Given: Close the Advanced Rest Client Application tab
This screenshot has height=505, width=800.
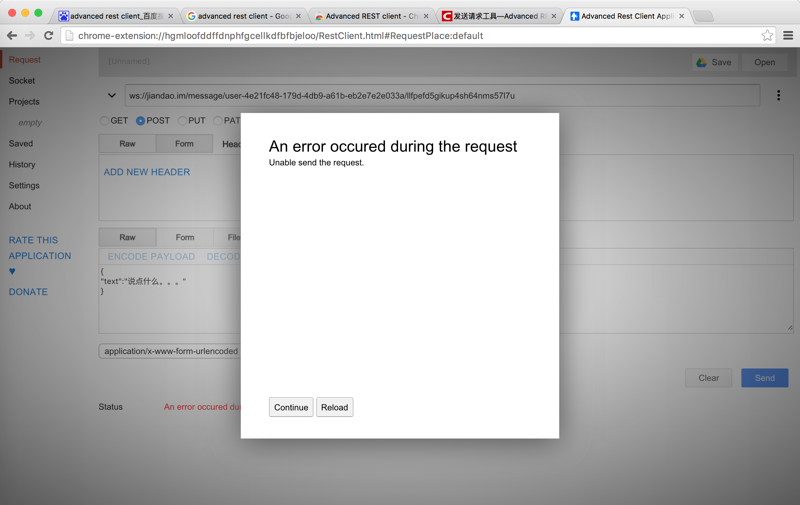Looking at the screenshot, I should click(681, 16).
